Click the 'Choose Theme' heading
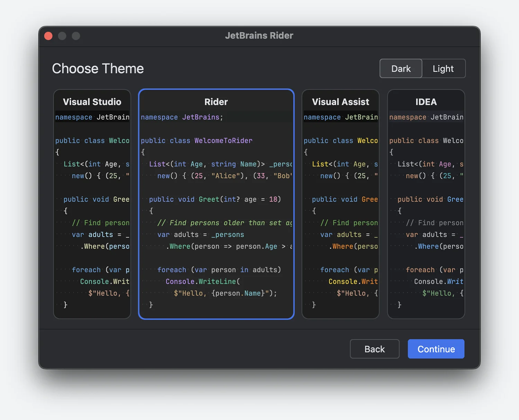 tap(98, 69)
